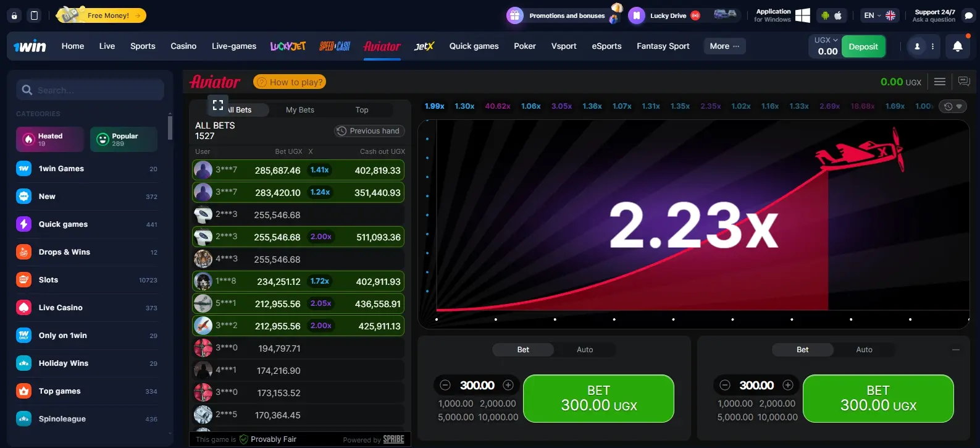
Task: Toggle fullscreen for bets panel
Action: pos(217,105)
